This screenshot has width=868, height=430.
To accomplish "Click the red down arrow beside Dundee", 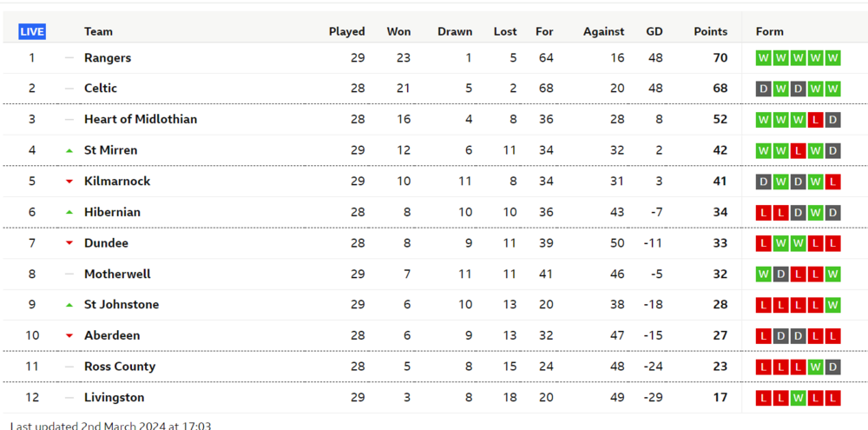I will click(x=69, y=242).
